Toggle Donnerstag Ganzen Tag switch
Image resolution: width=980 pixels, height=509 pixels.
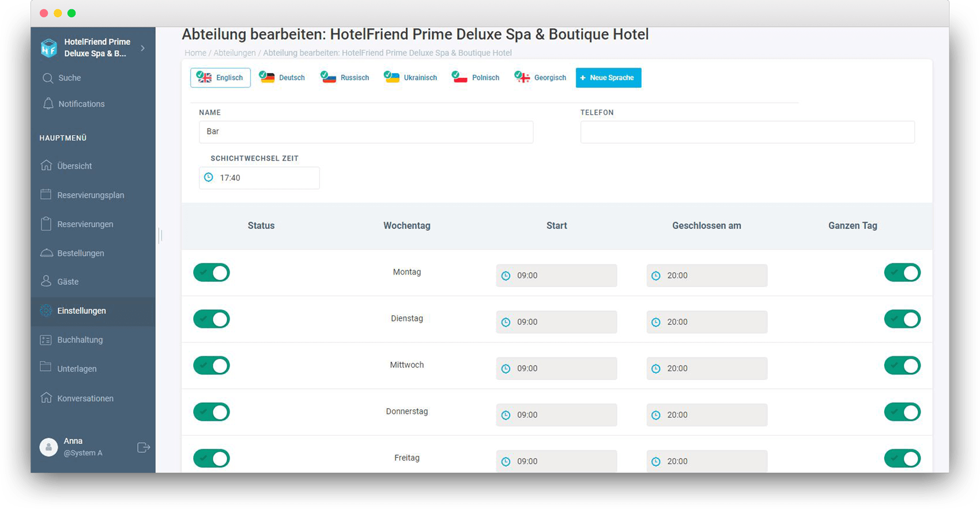coord(902,412)
